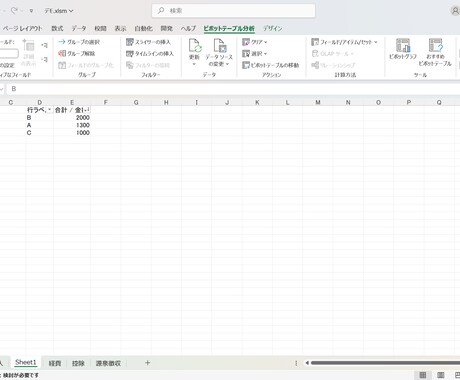Add a new sheet with plus icon
Viewport: 460px width, 380px height.
click(x=147, y=363)
